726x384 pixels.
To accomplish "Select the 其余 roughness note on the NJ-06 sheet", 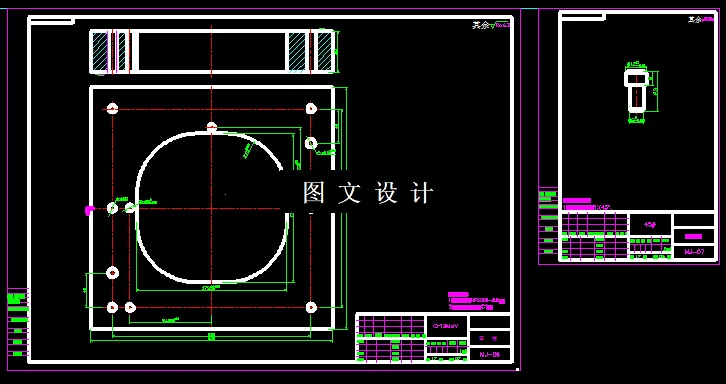I will click(491, 25).
